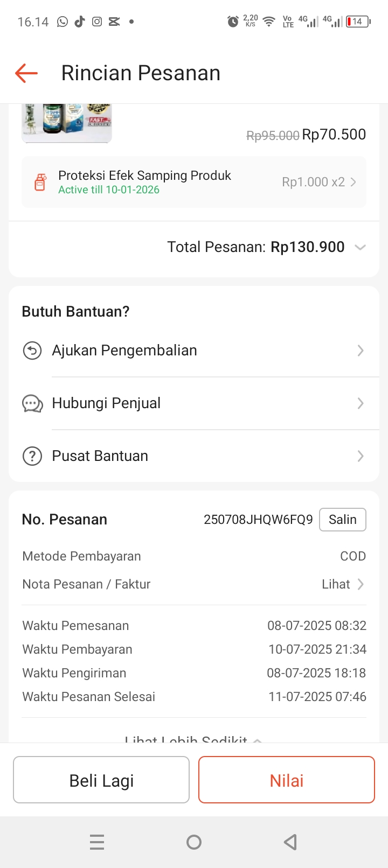Copy order number with Salin button
This screenshot has height=868, width=388.
(x=342, y=520)
